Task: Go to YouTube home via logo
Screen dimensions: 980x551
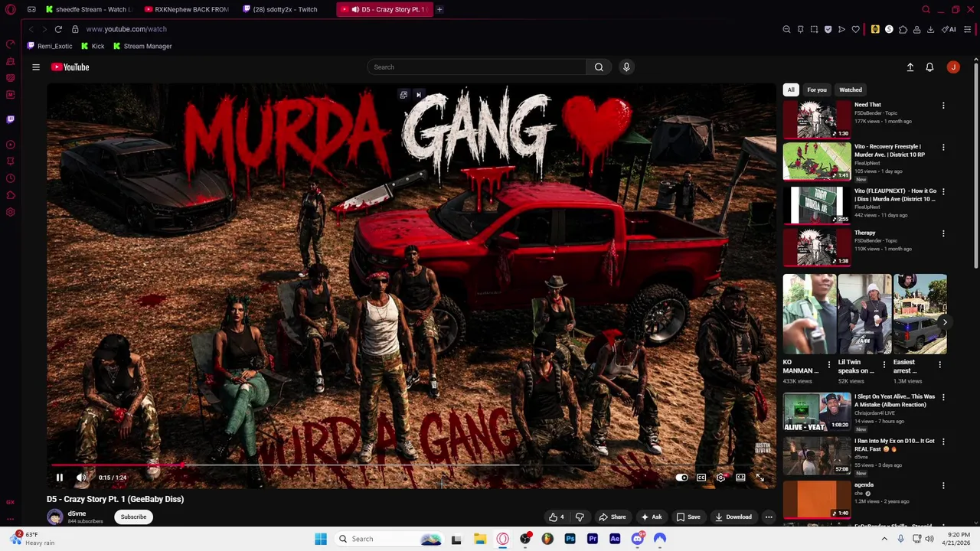Action: pyautogui.click(x=70, y=67)
